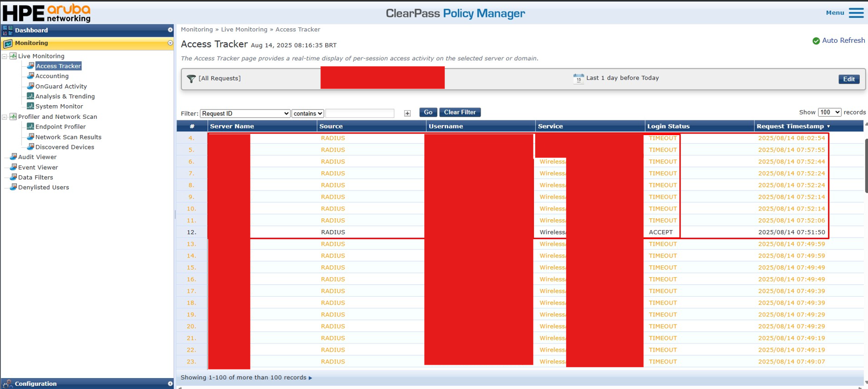This screenshot has height=389, width=868.
Task: Click the Login Status column header
Action: tap(699, 126)
